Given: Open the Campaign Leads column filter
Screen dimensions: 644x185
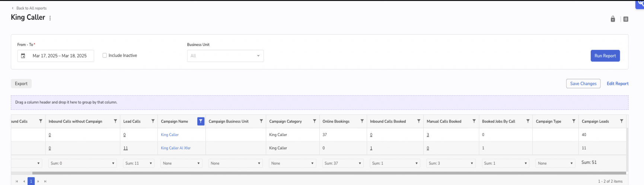Looking at the screenshot, I should click(622, 121).
